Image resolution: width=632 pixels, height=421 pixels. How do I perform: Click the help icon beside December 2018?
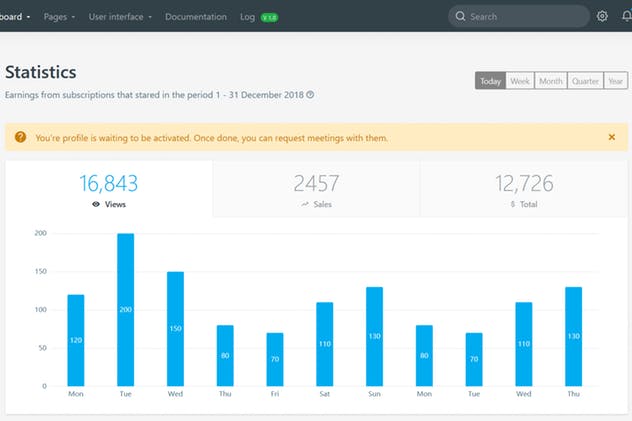click(310, 95)
